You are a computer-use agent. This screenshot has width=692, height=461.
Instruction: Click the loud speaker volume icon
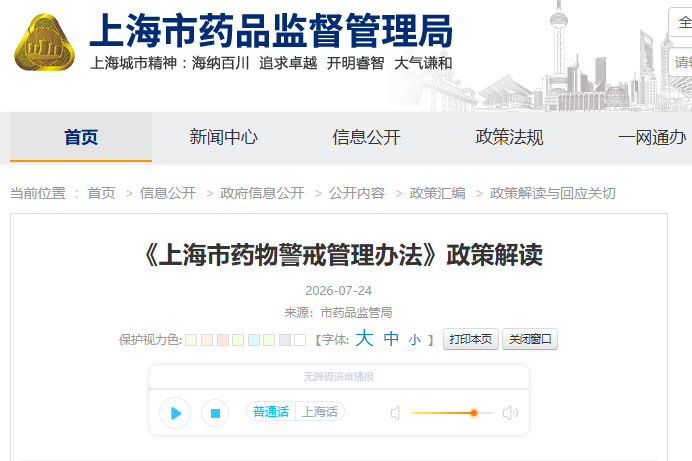point(510,413)
